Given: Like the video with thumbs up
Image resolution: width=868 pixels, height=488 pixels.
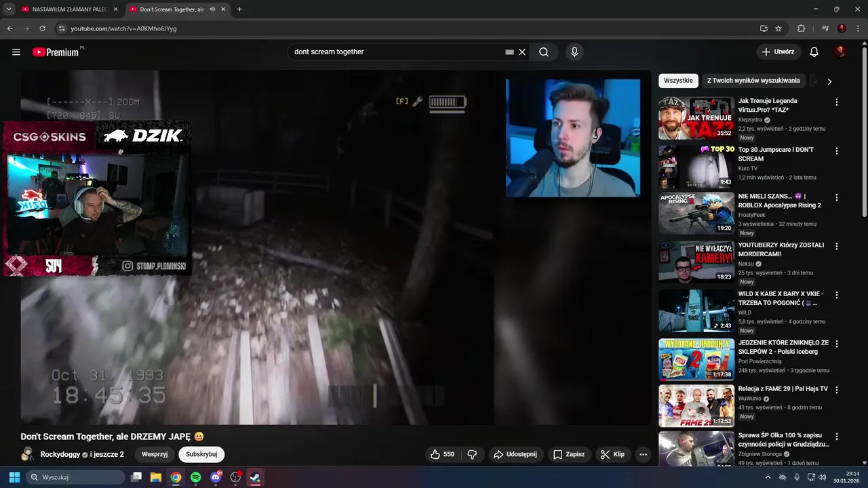Looking at the screenshot, I should [442, 454].
